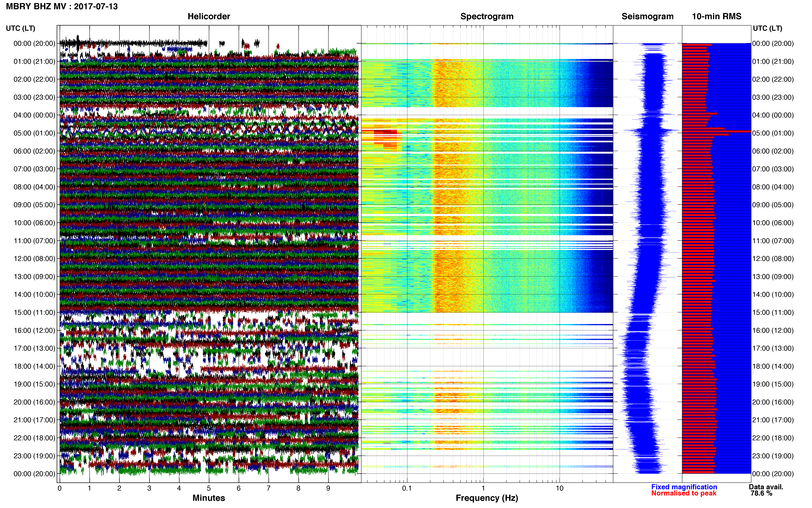Click the 15:00 (11:00) label on the Helicorder axis

click(34, 312)
